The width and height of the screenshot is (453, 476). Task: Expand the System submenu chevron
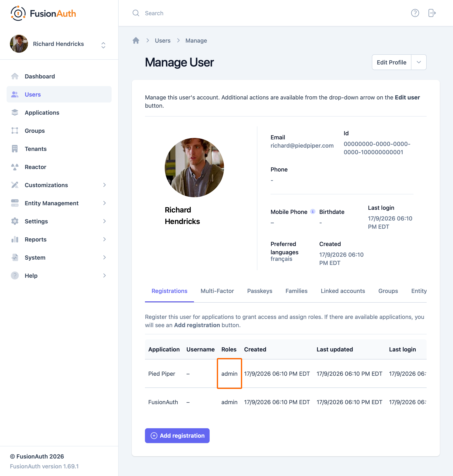[x=104, y=257]
